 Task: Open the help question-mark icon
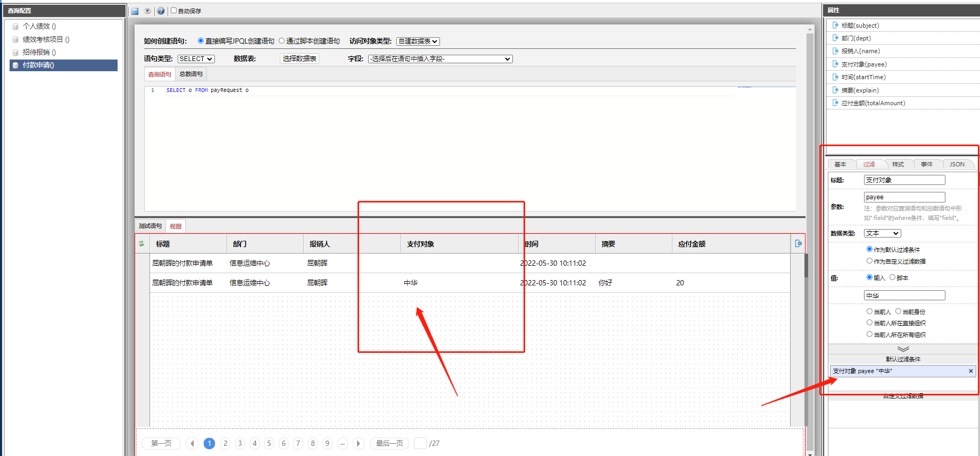click(x=161, y=11)
